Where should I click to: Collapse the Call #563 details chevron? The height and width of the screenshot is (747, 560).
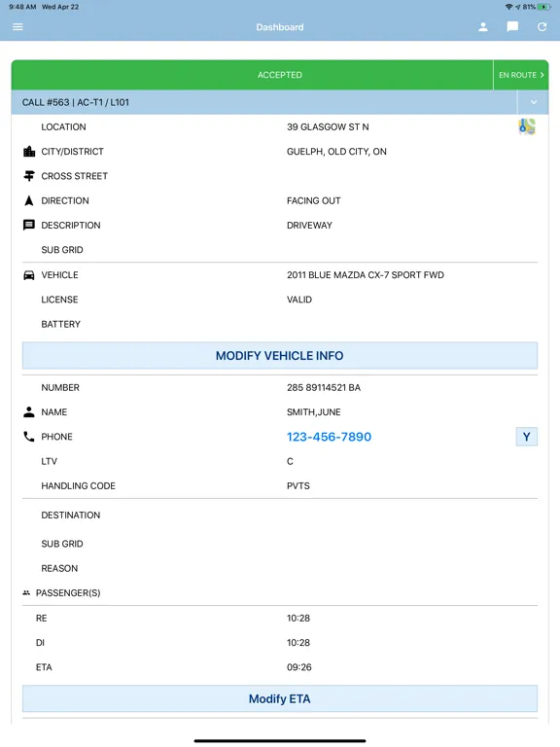[534, 102]
